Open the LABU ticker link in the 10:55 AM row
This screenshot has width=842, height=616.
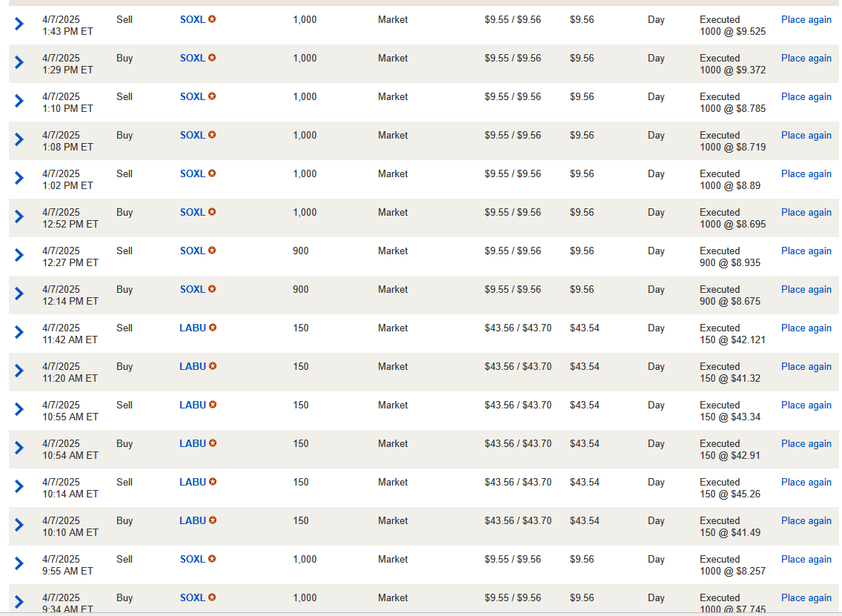[x=193, y=405]
